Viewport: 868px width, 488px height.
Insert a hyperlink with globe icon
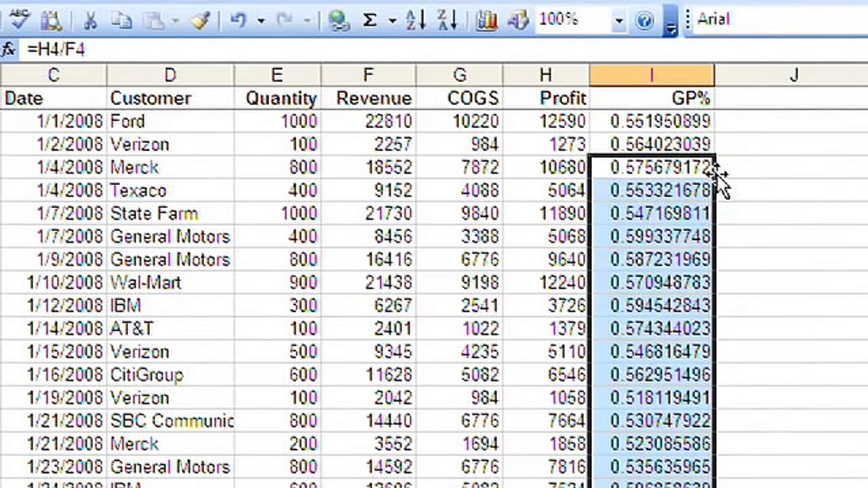tap(338, 20)
